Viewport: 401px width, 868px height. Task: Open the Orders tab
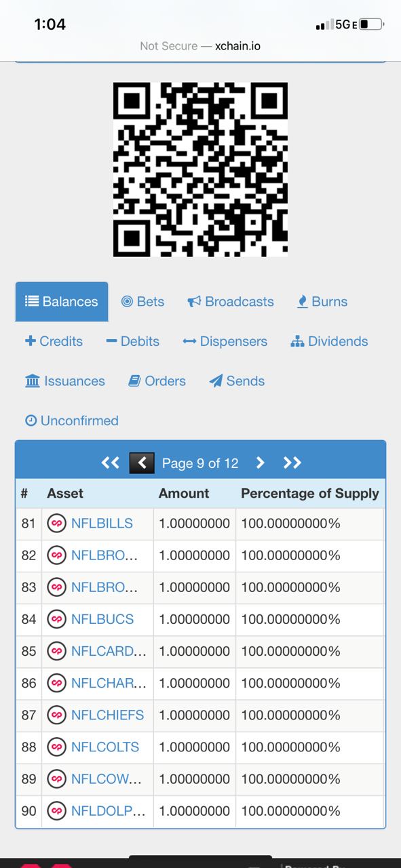[x=157, y=381]
